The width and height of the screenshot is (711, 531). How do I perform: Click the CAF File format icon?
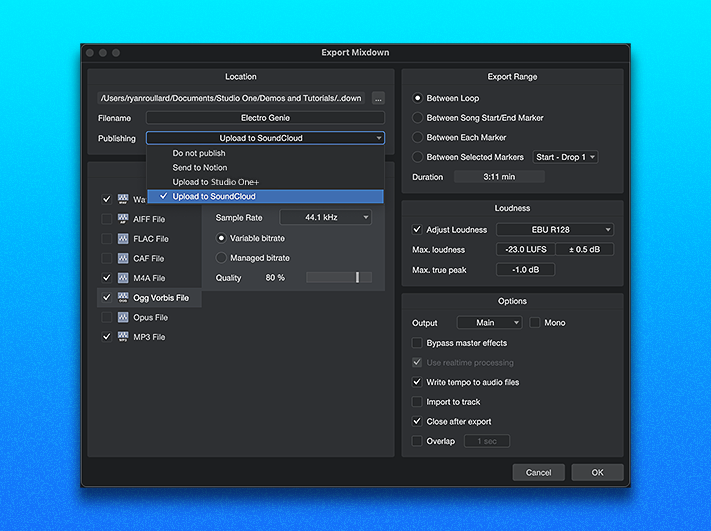coord(123,258)
